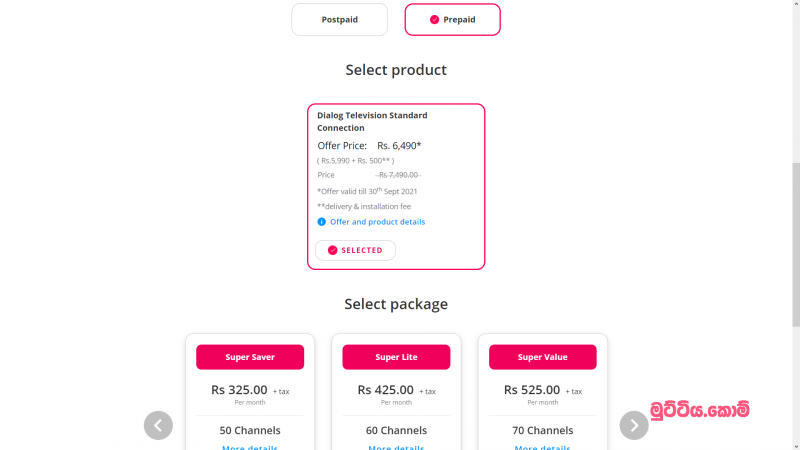Screen dimensions: 800x450
Task: Click the page vertical scrollbar thumb
Action: (796, 245)
